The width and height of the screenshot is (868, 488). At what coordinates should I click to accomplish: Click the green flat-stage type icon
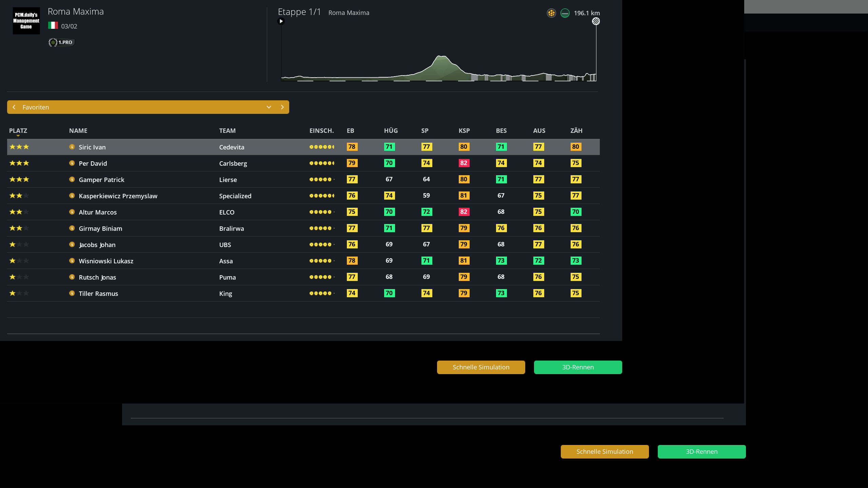565,13
